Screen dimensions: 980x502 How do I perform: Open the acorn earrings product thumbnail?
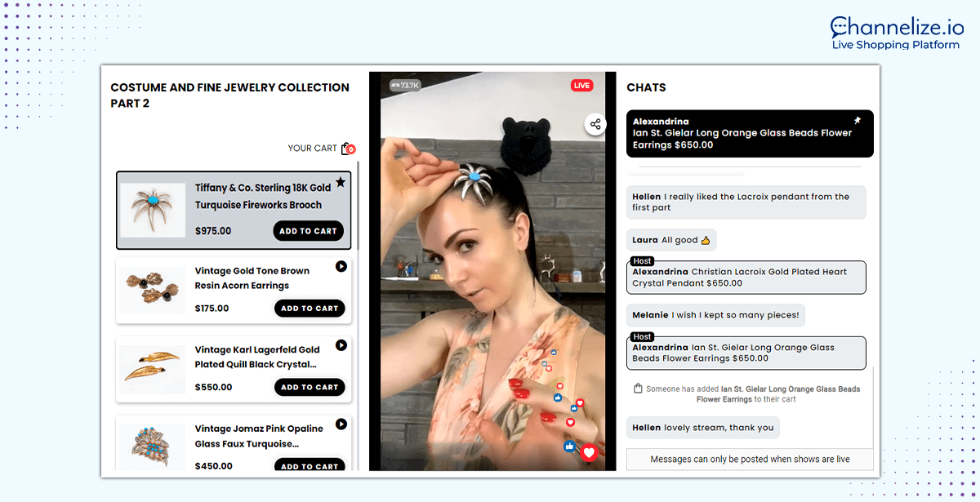coord(154,290)
